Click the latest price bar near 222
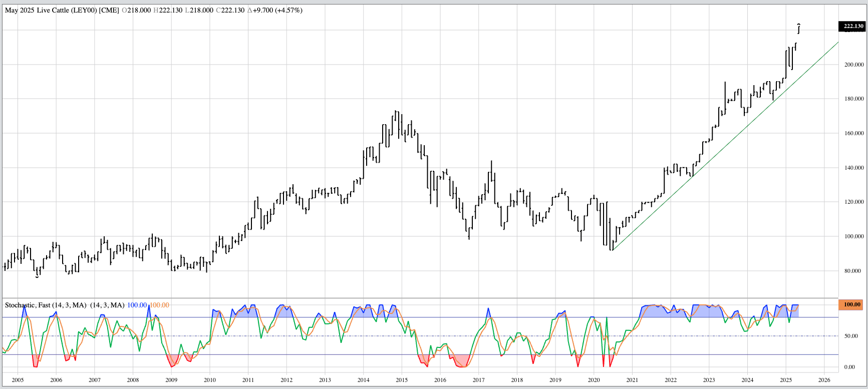Viewport: 868px width, 389px height. point(798,29)
